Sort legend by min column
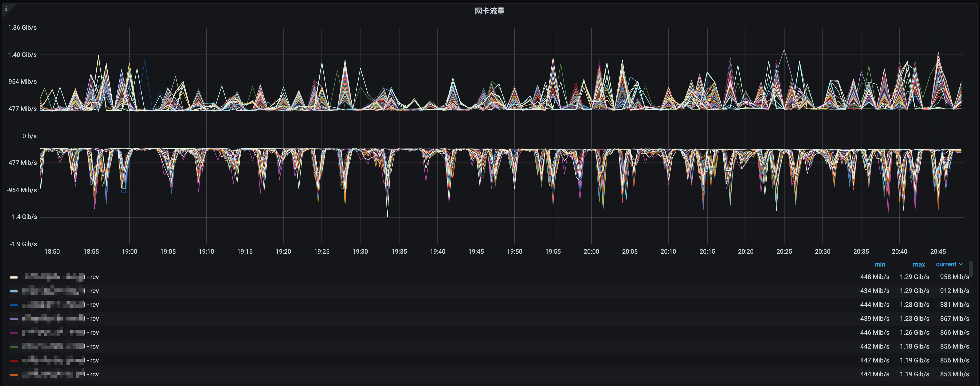Screen dimensions: 980x386 pyautogui.click(x=879, y=264)
